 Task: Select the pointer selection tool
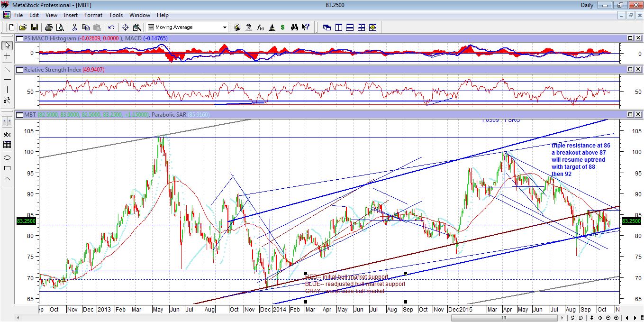pyautogui.click(x=7, y=46)
